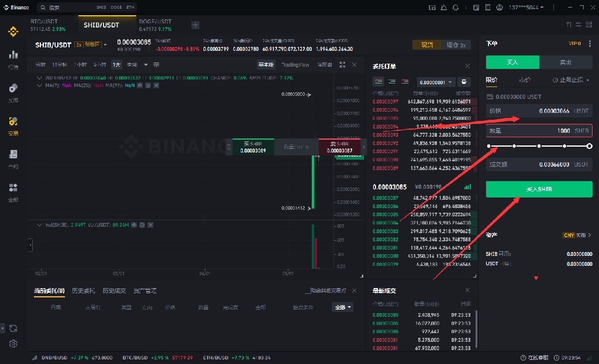
Task: Check the hide other trading pairs box
Action: click(x=307, y=291)
